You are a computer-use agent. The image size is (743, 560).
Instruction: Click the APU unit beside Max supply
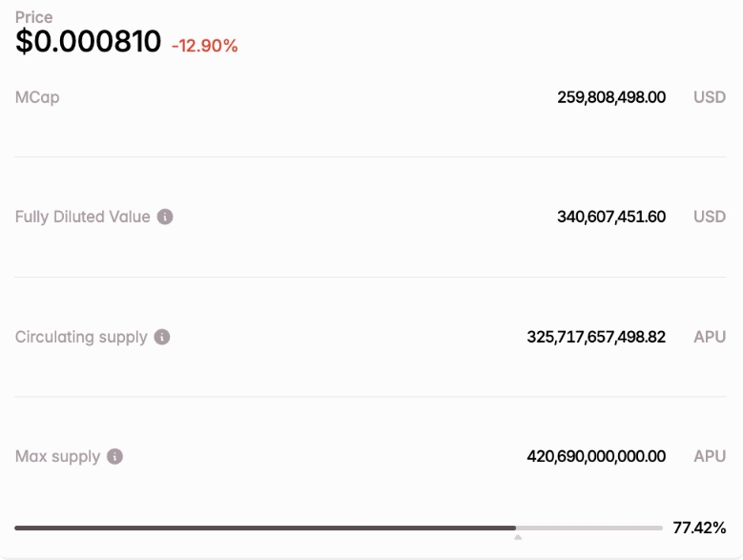(710, 456)
